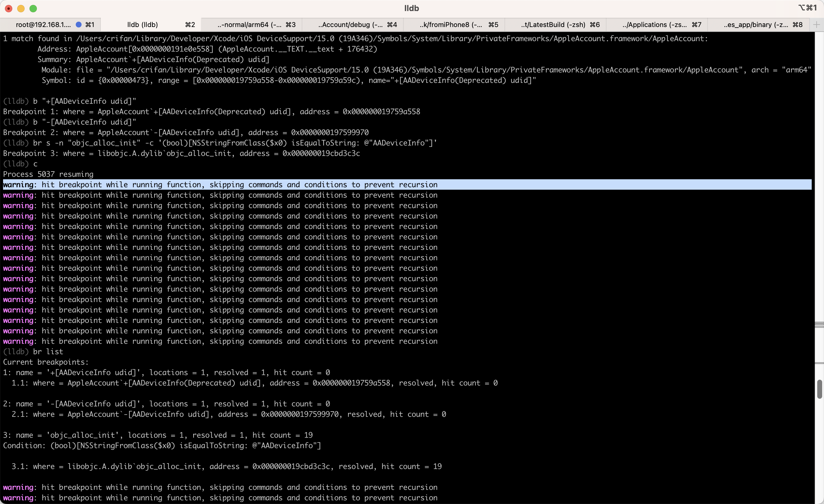
Task: Click the '2.1: where = AppleAccount' line
Action: [229, 414]
